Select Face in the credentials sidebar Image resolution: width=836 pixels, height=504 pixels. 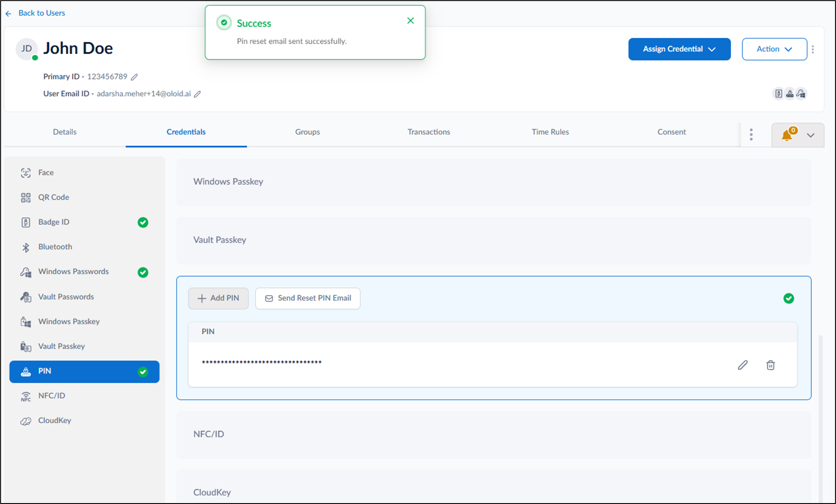tap(84, 172)
